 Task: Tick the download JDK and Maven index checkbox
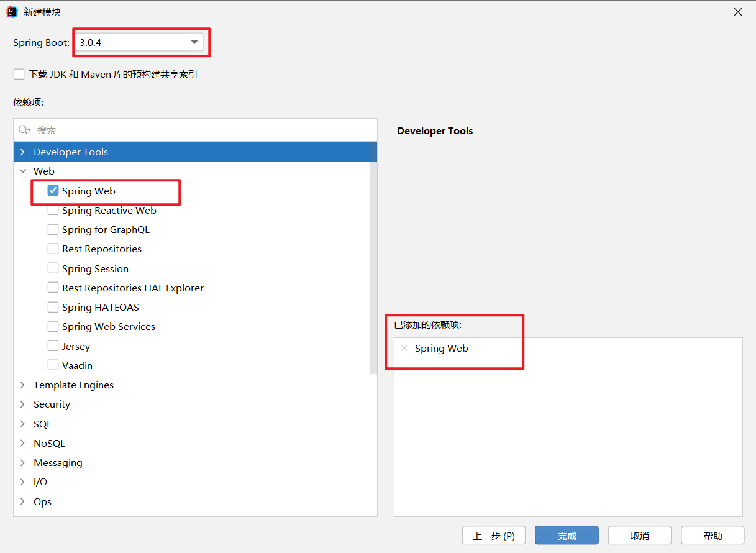19,75
